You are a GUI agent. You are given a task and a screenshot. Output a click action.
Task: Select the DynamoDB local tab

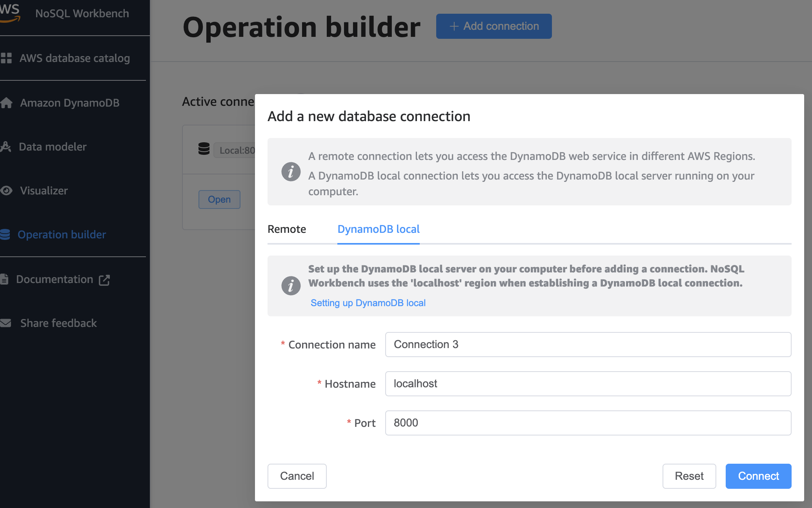click(379, 229)
